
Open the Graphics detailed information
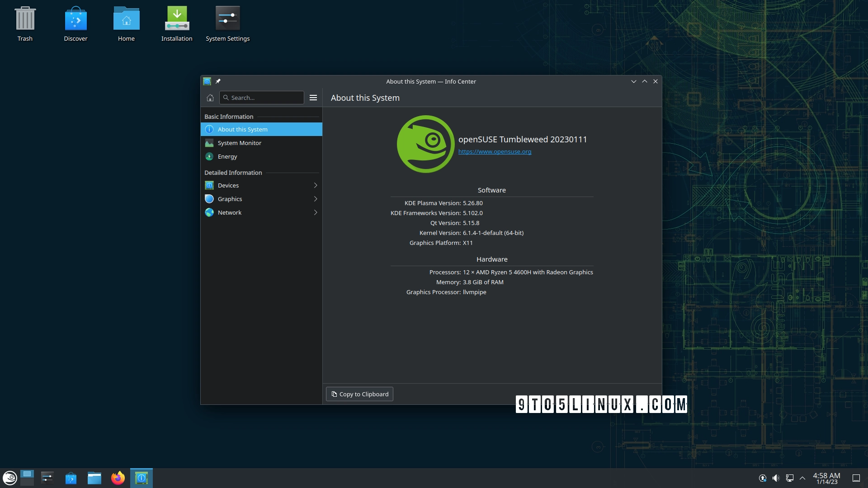click(230, 199)
